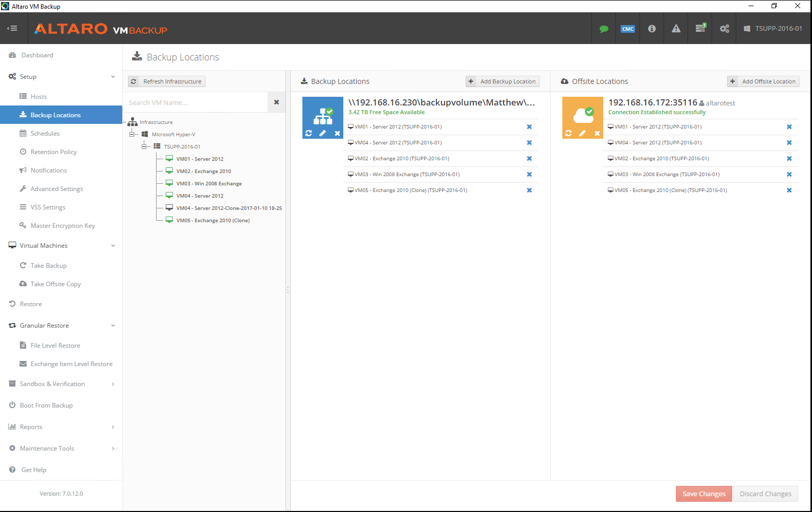Go to Retention Policy page

pyautogui.click(x=53, y=152)
